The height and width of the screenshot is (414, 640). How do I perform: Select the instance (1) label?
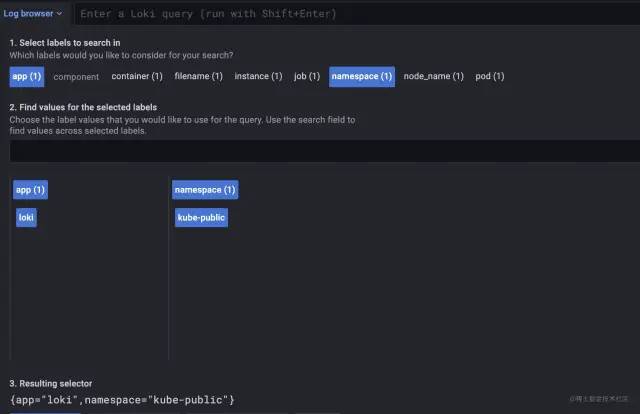click(258, 76)
